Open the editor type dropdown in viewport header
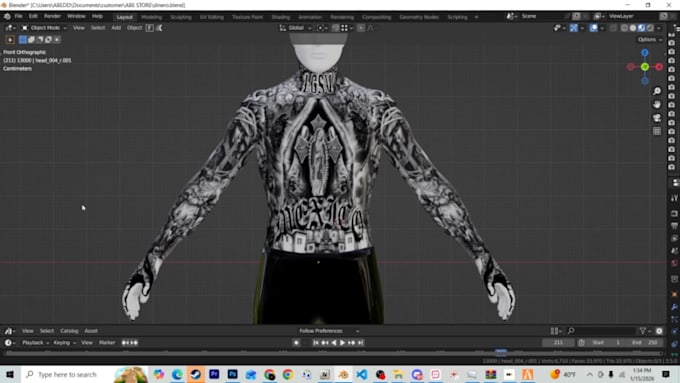 [10, 28]
